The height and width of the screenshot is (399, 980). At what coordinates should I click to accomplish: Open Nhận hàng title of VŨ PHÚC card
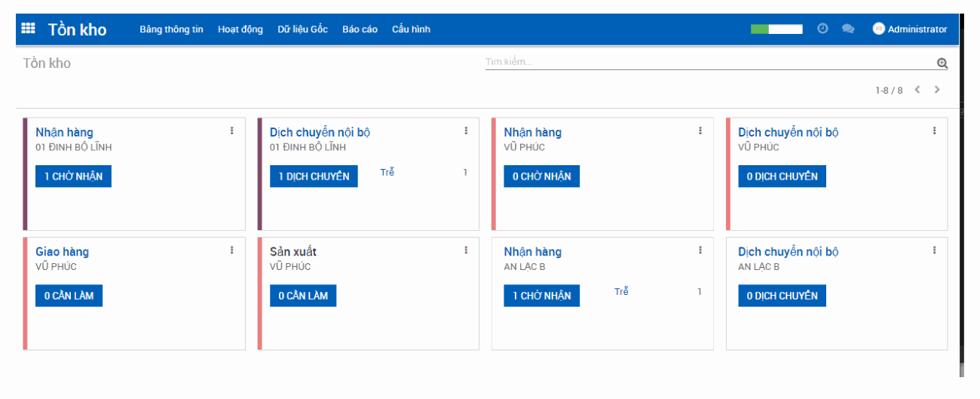pyautogui.click(x=532, y=133)
